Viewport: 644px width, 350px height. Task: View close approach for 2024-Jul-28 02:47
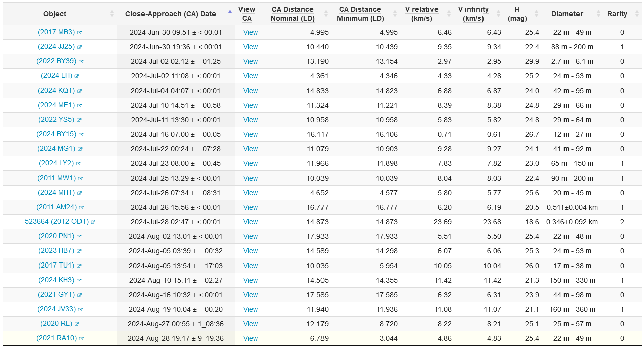click(x=250, y=222)
